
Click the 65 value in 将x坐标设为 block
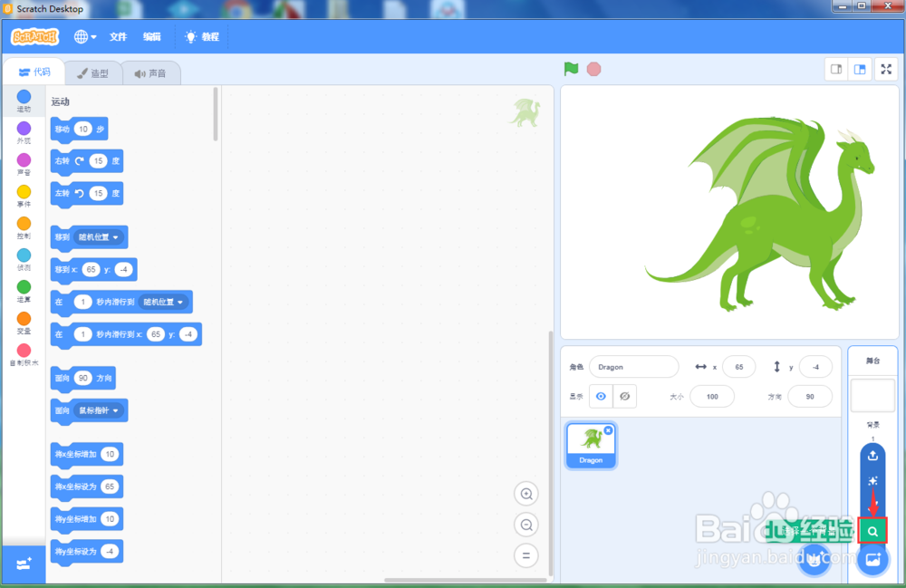(x=110, y=487)
